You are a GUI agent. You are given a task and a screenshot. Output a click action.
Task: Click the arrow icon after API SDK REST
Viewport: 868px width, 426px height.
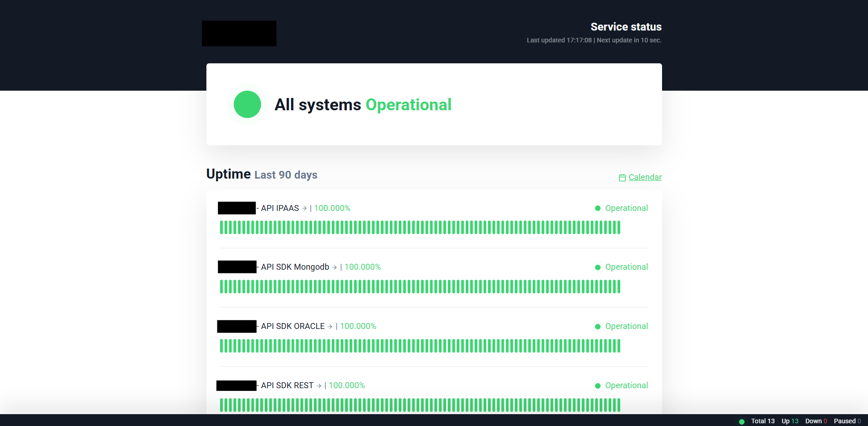point(319,386)
